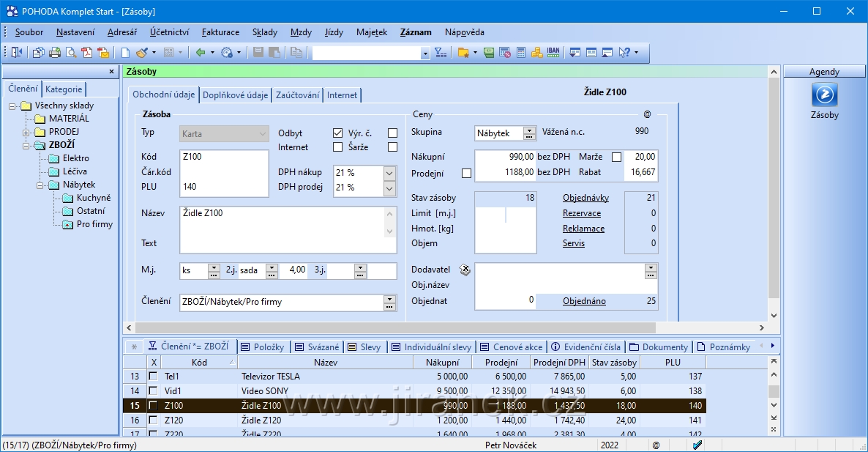Uncheck the Odbyt checkbox
Screen dimensions: 868x452
coord(337,133)
